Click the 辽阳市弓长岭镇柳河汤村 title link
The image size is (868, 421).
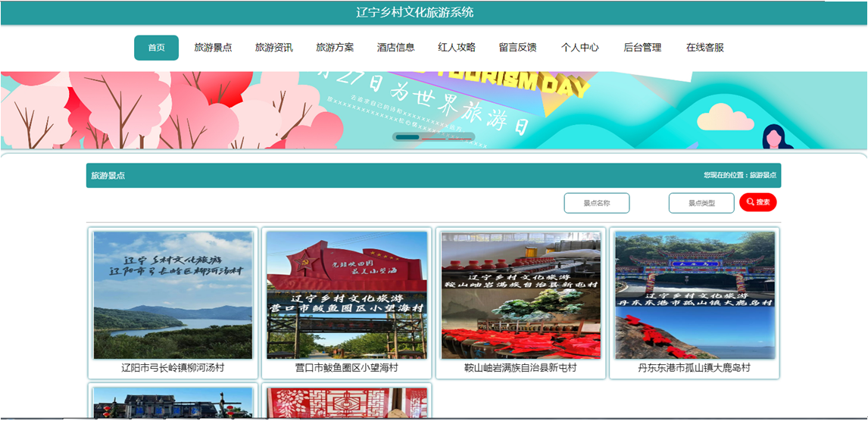coord(173,368)
